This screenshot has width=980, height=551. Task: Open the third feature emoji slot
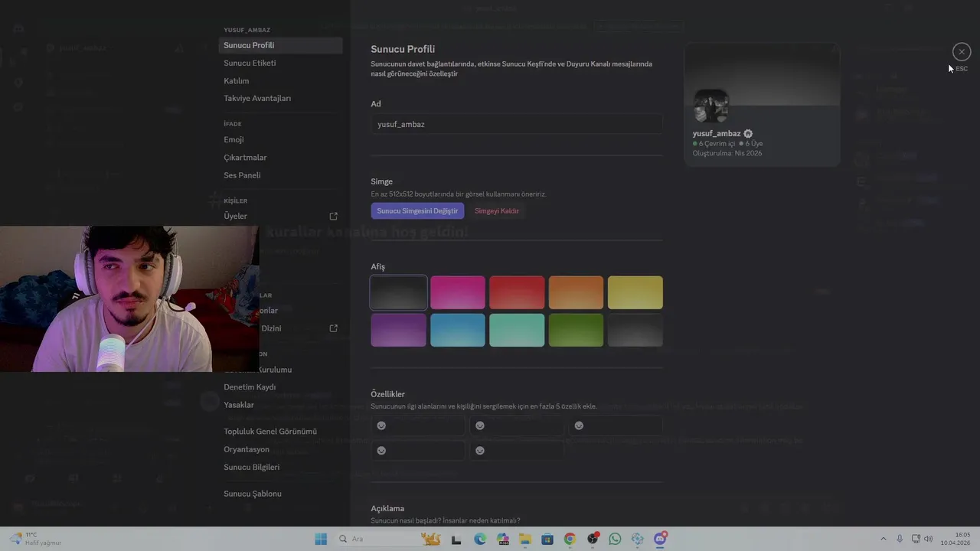[x=616, y=425]
